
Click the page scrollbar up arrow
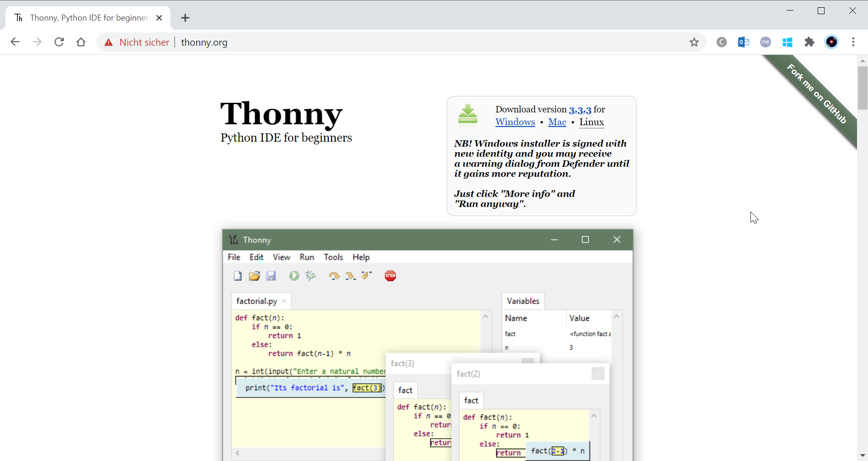pyautogui.click(x=863, y=60)
